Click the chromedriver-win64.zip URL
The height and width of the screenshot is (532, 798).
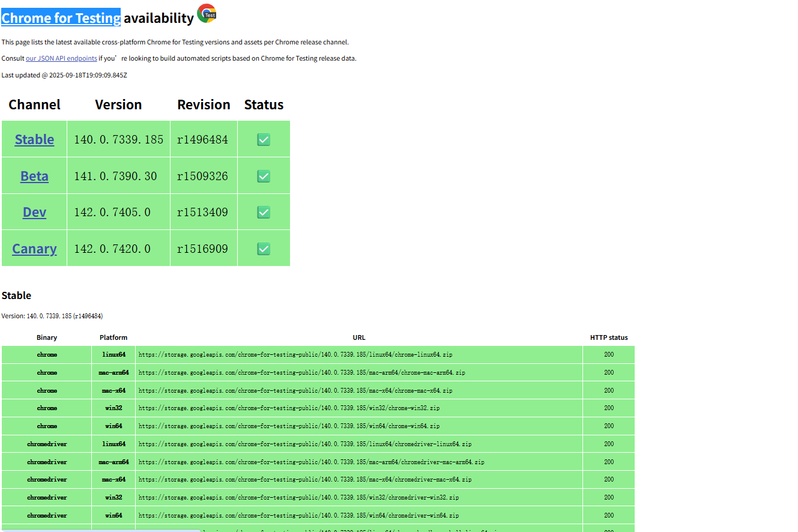pyautogui.click(x=298, y=516)
